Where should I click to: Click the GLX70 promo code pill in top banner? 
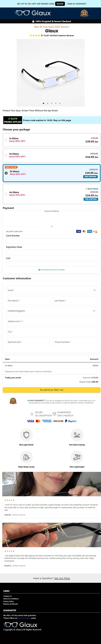click(x=60, y=4)
